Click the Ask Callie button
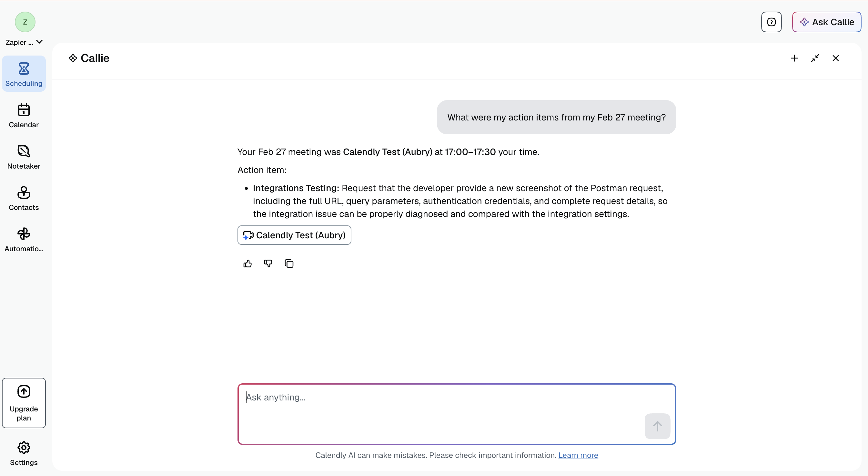Image resolution: width=868 pixels, height=476 pixels. [827, 22]
